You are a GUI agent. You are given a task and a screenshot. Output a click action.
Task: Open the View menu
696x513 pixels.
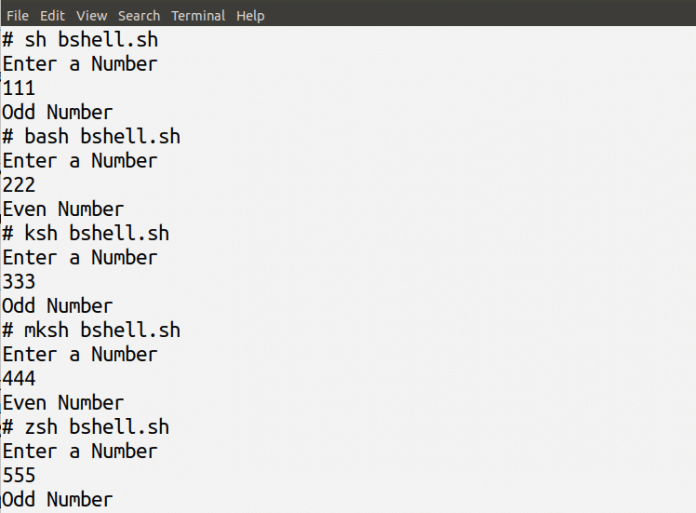[91, 15]
